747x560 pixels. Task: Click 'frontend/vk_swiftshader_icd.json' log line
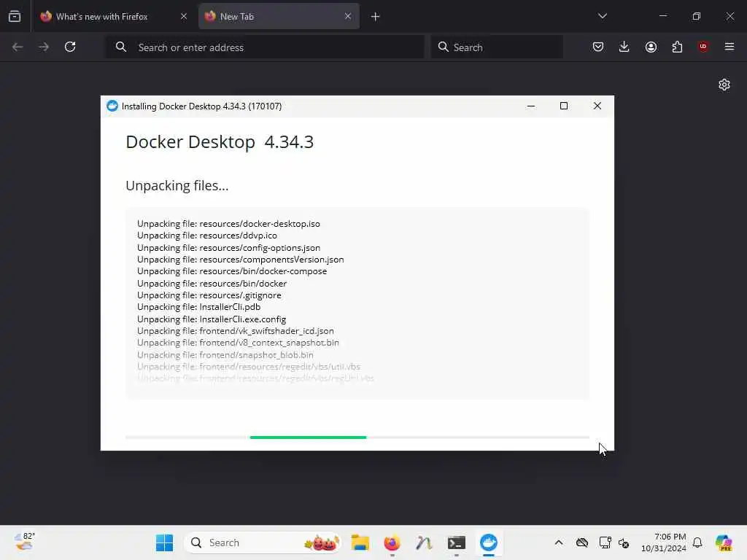(236, 331)
